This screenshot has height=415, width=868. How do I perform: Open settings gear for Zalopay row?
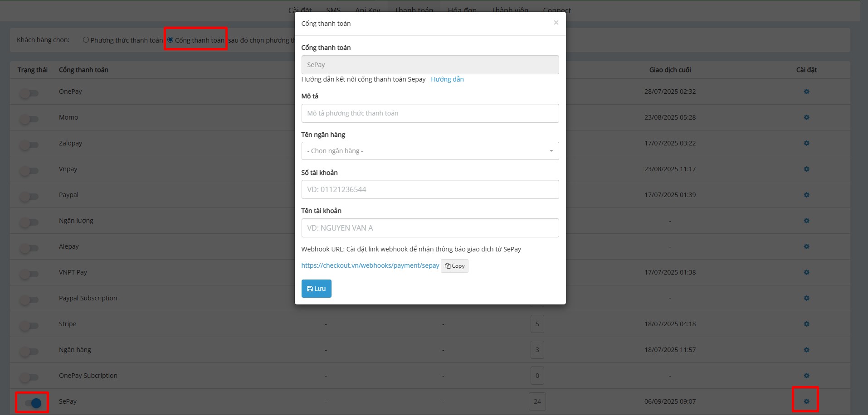point(806,143)
